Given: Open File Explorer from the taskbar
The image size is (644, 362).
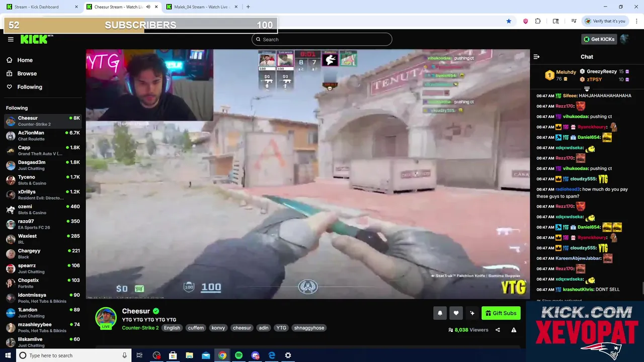Looking at the screenshot, I should coord(189,355).
